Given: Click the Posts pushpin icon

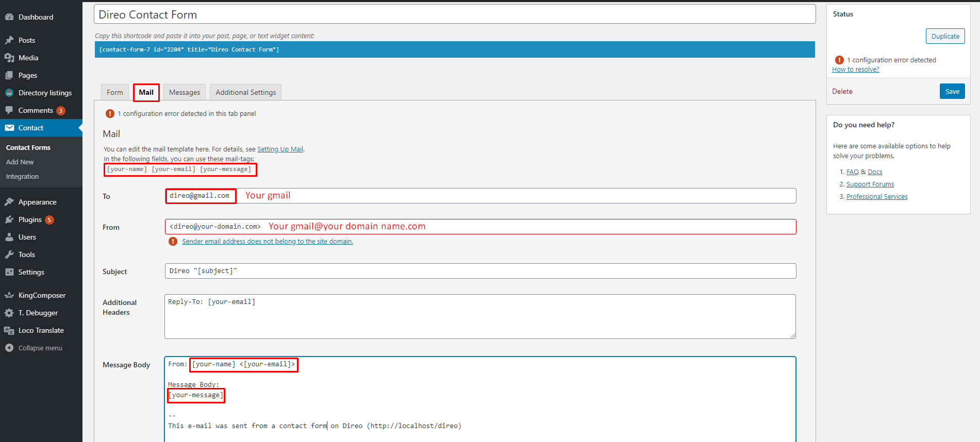Looking at the screenshot, I should [9, 40].
